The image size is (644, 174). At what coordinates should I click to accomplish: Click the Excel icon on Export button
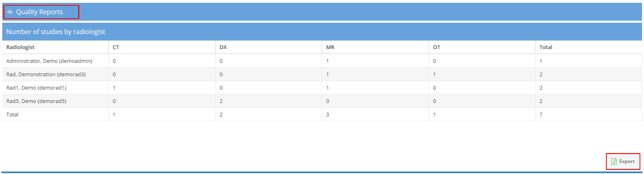[x=614, y=161]
